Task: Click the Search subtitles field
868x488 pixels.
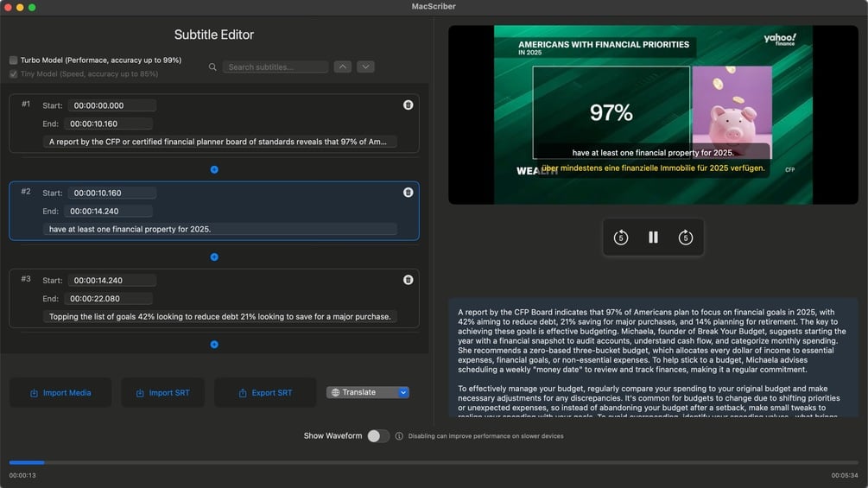Action: click(x=276, y=67)
